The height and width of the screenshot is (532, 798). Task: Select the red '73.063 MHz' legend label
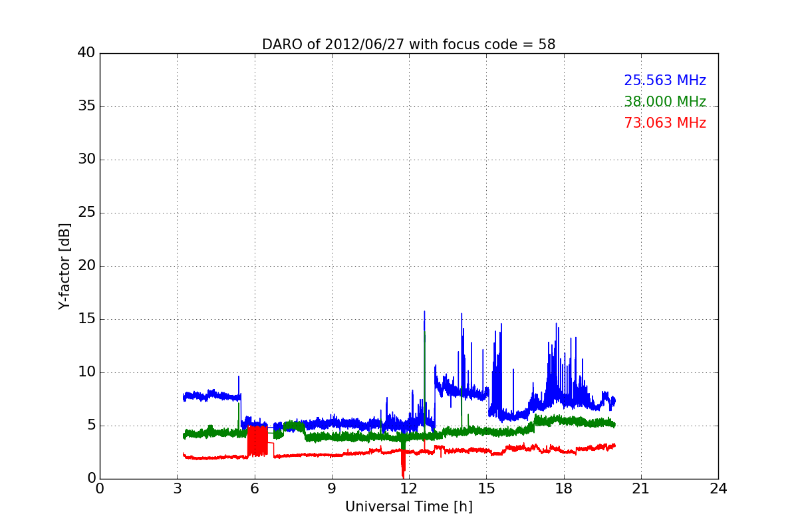(x=665, y=123)
